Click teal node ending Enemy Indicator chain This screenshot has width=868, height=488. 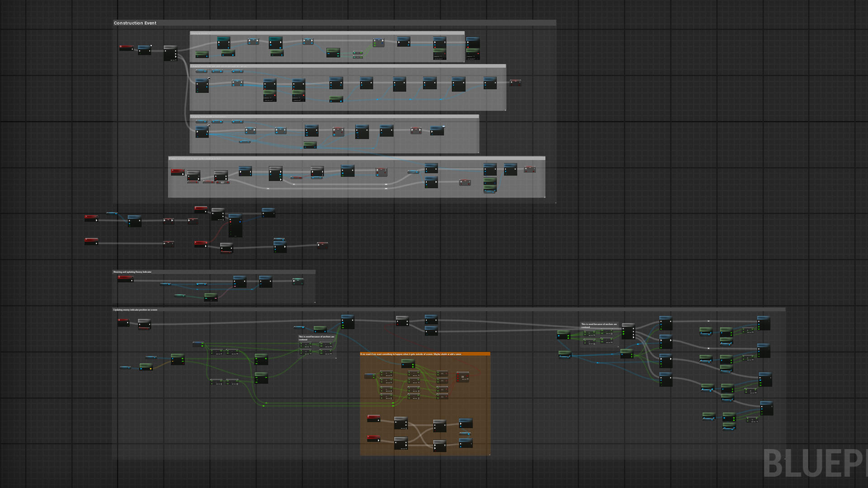click(x=297, y=282)
